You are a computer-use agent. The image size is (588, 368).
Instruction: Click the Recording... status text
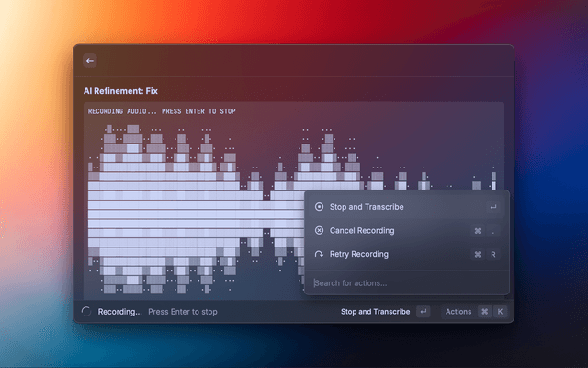(x=120, y=312)
